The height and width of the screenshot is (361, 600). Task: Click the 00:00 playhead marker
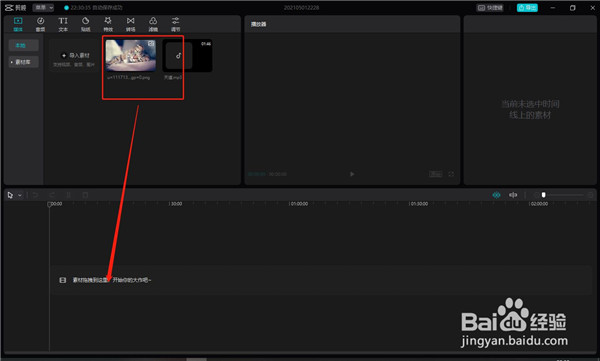point(49,204)
